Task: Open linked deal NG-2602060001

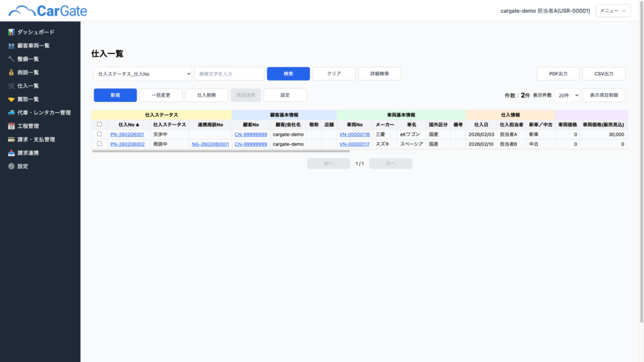Action: pyautogui.click(x=210, y=144)
